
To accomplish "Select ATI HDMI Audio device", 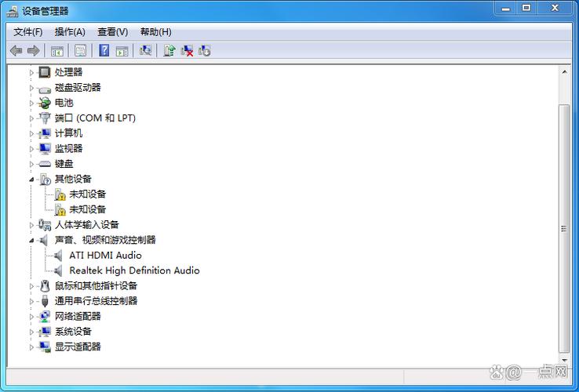I will coord(105,256).
